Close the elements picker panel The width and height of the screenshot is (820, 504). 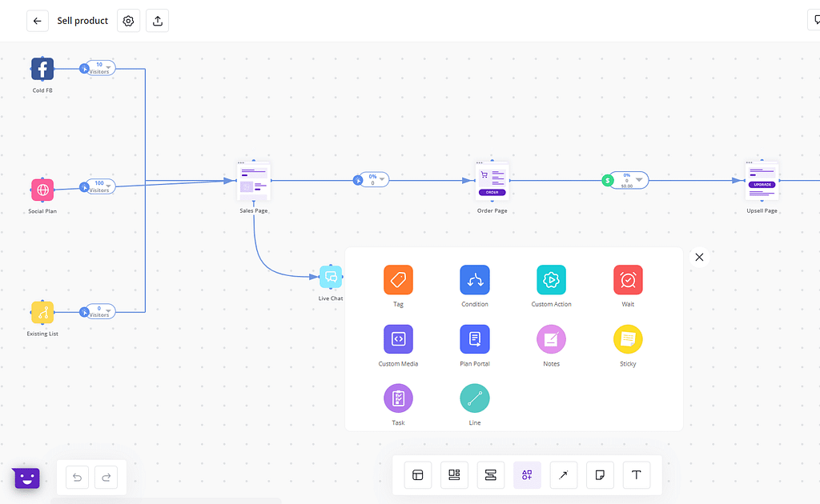[x=699, y=257]
